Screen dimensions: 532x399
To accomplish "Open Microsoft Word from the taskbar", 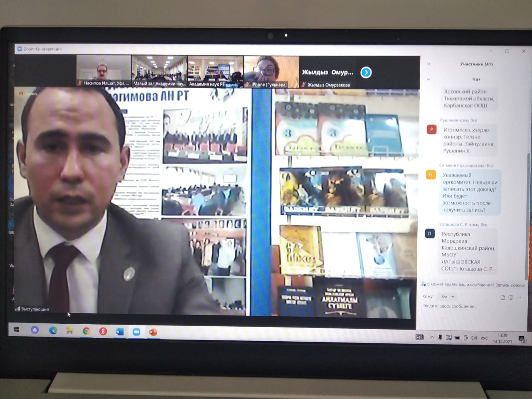I will click(x=119, y=332).
